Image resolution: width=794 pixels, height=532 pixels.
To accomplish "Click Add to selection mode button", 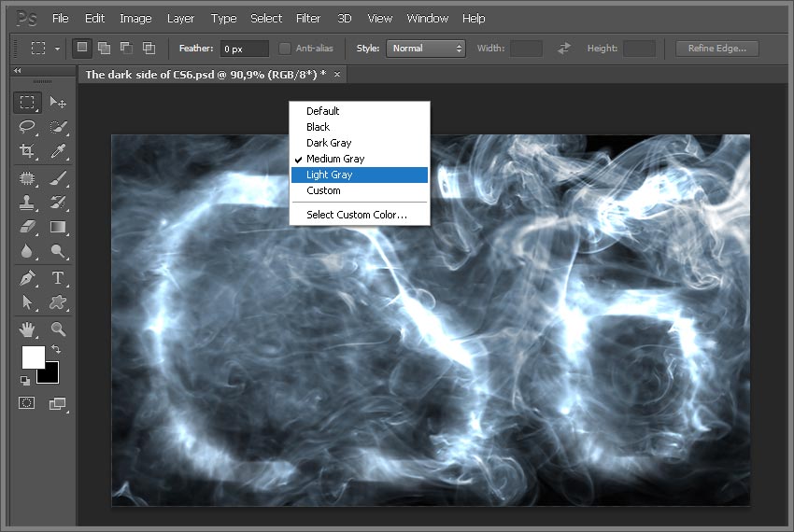I will tap(104, 49).
